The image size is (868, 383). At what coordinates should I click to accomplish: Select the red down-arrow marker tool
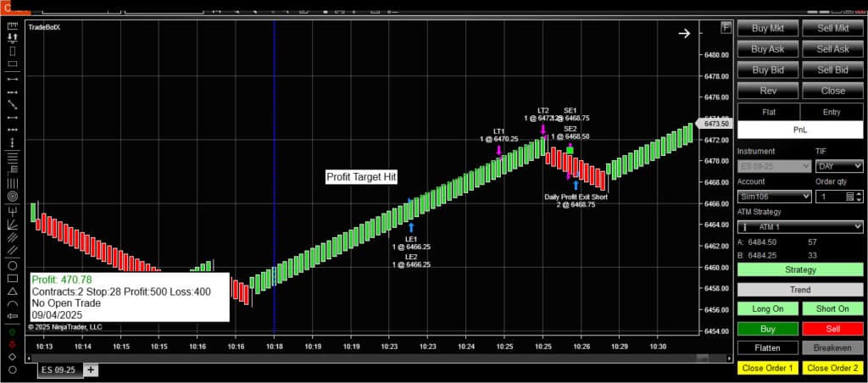(13, 344)
